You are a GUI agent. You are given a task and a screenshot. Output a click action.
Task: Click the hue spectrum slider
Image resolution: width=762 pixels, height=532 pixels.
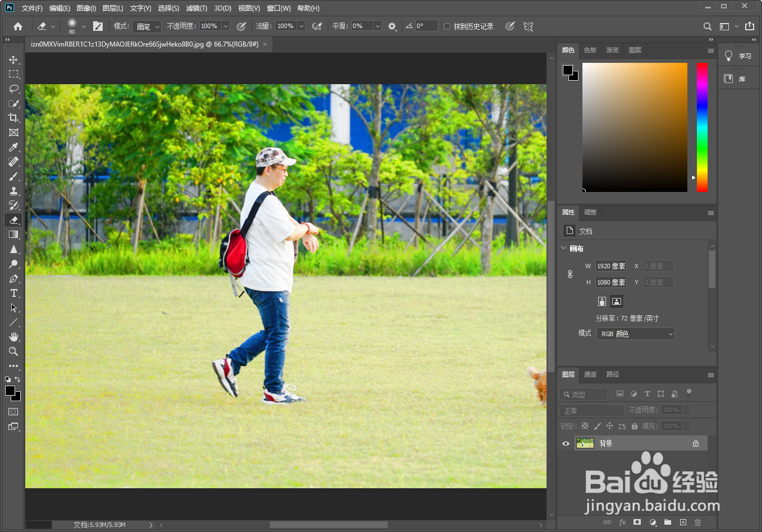click(702, 127)
